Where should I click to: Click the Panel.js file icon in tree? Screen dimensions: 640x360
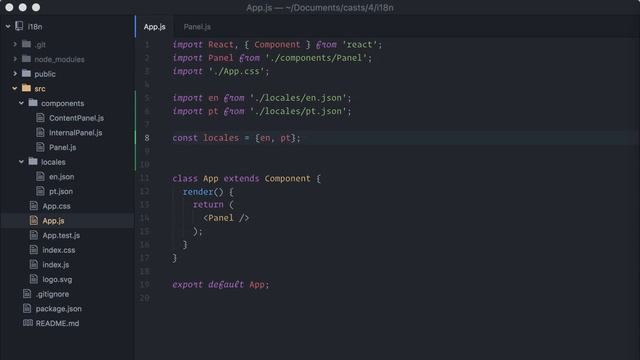coord(40,147)
